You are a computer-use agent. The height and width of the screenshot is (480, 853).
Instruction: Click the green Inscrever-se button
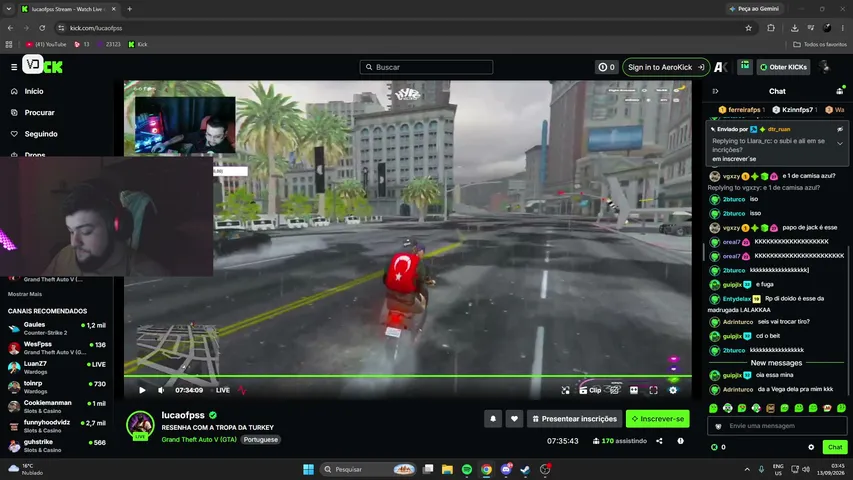[658, 419]
